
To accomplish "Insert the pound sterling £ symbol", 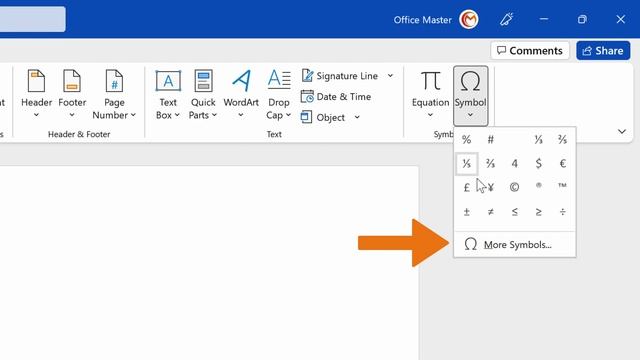I will coord(467,187).
